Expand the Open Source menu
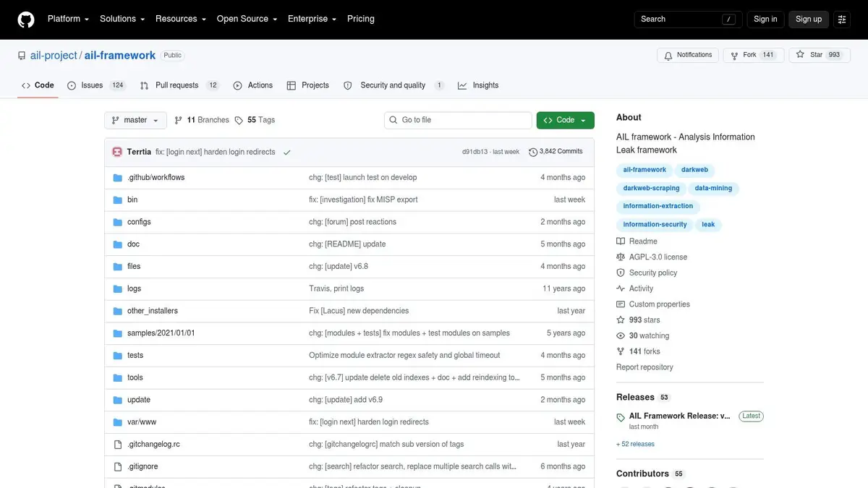This screenshot has width=868, height=488. (x=247, y=19)
